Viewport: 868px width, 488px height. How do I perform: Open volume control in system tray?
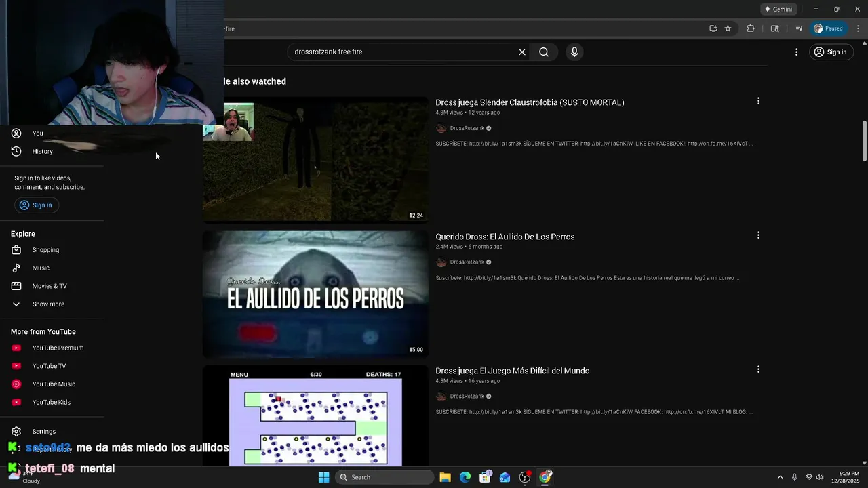(820, 477)
